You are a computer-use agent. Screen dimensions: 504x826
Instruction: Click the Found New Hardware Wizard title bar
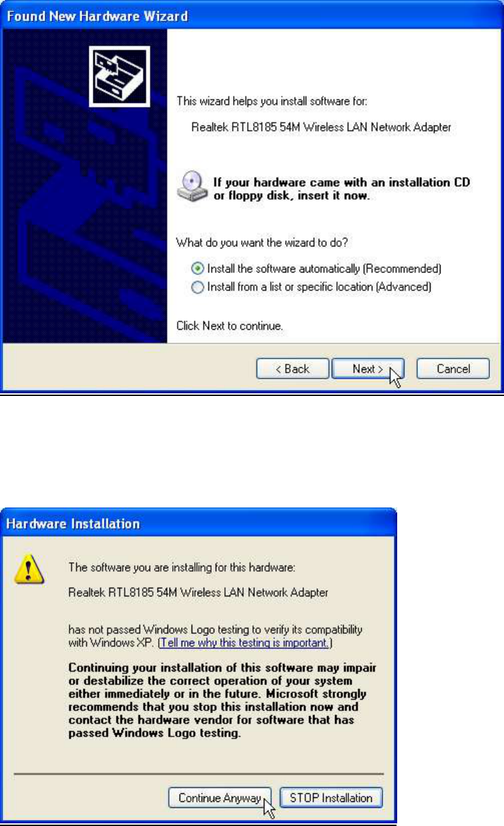[252, 15]
